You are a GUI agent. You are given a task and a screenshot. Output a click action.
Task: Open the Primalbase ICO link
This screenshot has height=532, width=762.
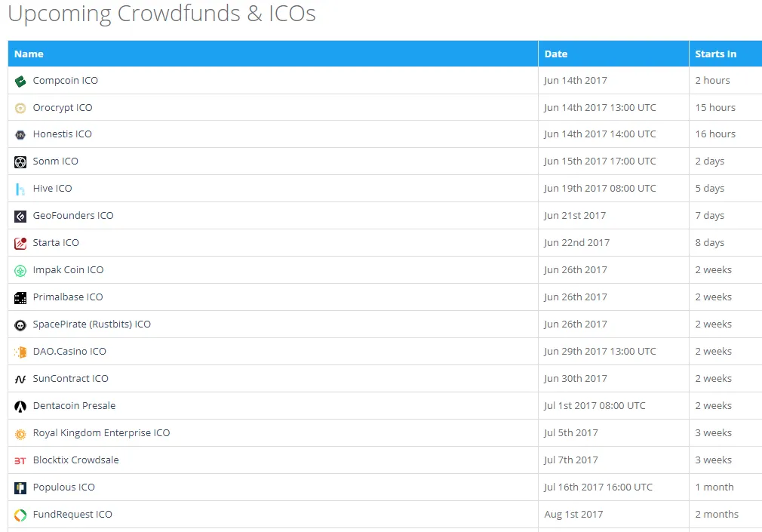pyautogui.click(x=68, y=297)
